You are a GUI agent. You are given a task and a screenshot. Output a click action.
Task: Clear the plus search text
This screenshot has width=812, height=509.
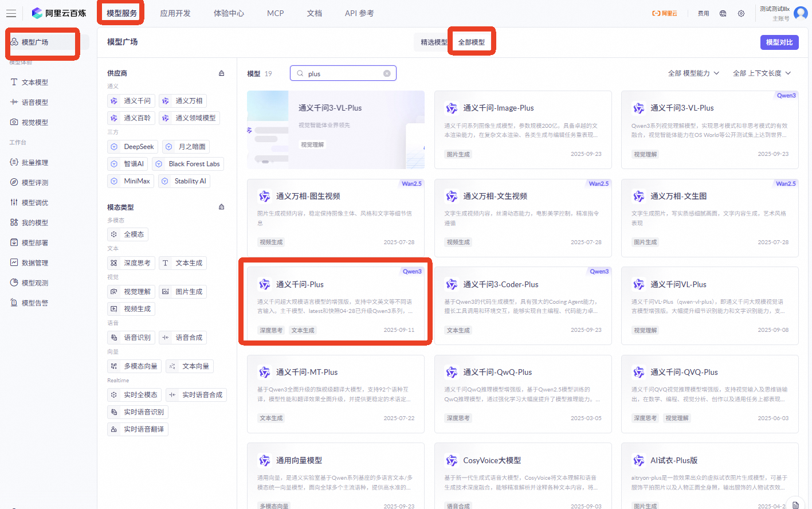click(x=387, y=73)
